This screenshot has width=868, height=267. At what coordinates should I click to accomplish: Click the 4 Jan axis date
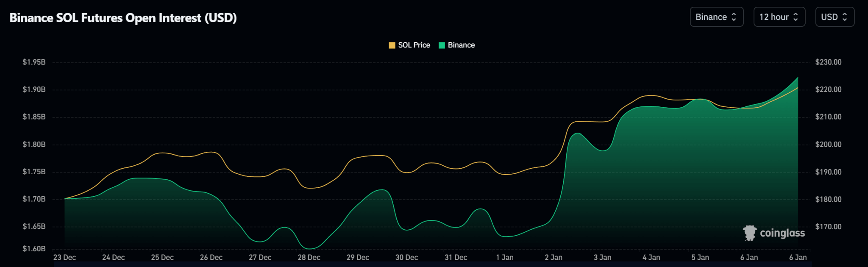[651, 257]
